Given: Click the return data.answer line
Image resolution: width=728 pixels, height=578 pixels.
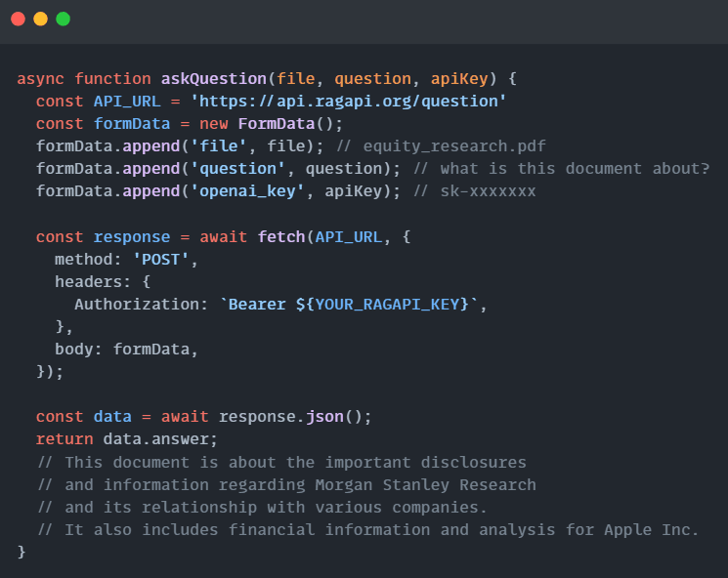Looking at the screenshot, I should tap(126, 439).
